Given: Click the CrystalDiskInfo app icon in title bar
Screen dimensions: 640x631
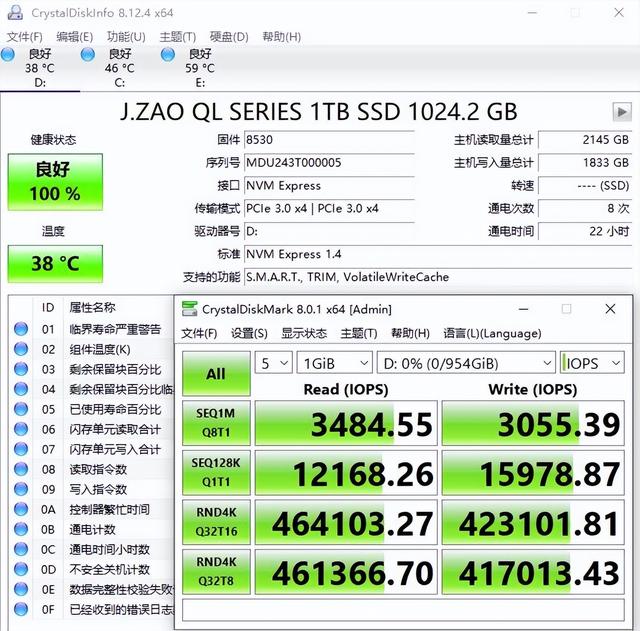Looking at the screenshot, I should tap(15, 12).
